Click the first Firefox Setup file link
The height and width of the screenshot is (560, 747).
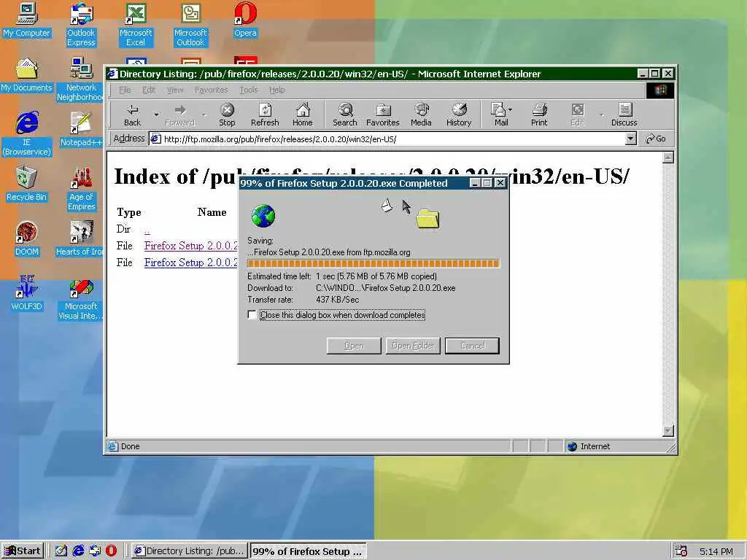coord(190,246)
